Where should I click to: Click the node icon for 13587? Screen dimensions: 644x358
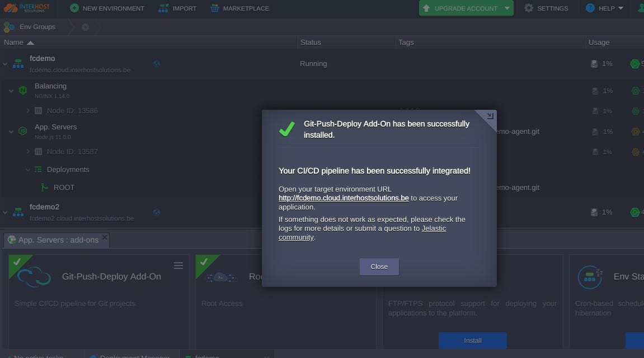pos(38,152)
